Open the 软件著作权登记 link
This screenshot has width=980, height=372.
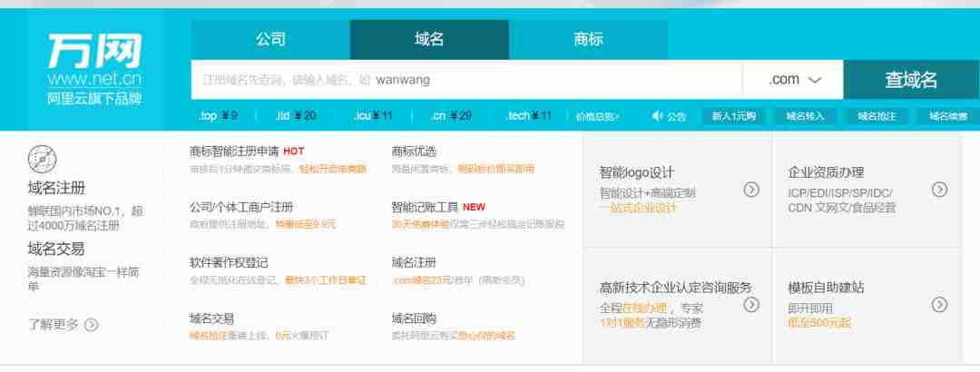click(x=229, y=262)
